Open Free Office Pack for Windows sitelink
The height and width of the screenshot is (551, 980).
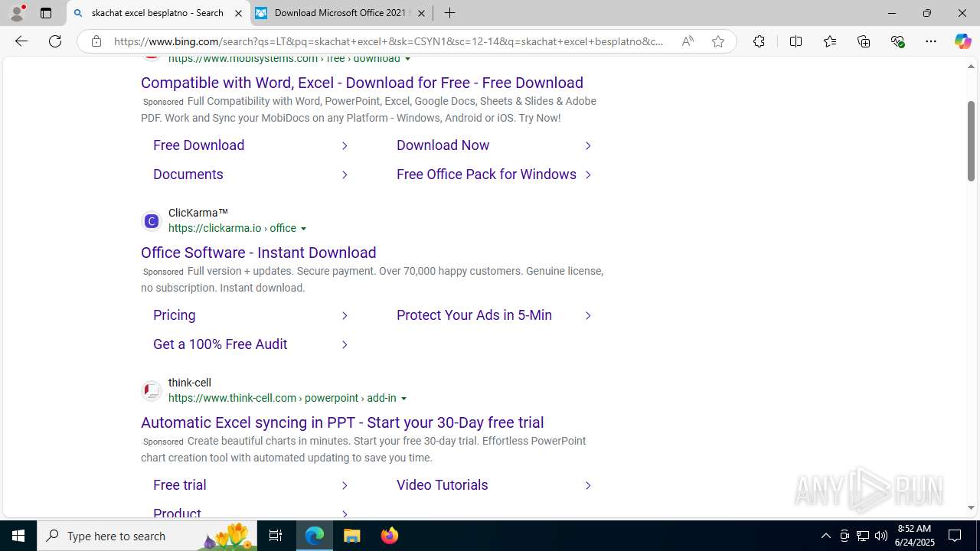point(486,174)
